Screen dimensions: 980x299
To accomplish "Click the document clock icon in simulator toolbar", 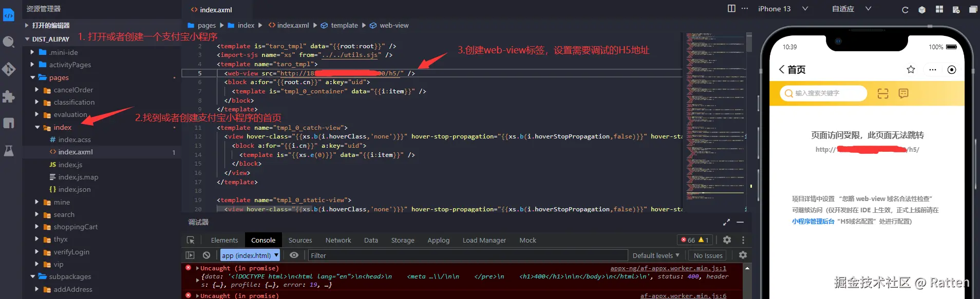I will pos(956,9).
